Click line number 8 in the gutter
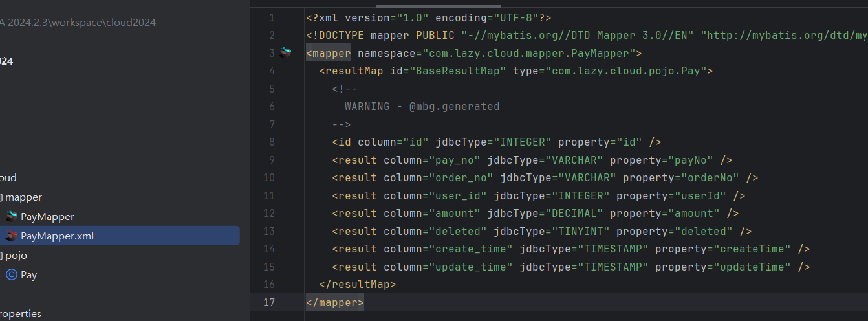The width and height of the screenshot is (868, 321). point(272,142)
